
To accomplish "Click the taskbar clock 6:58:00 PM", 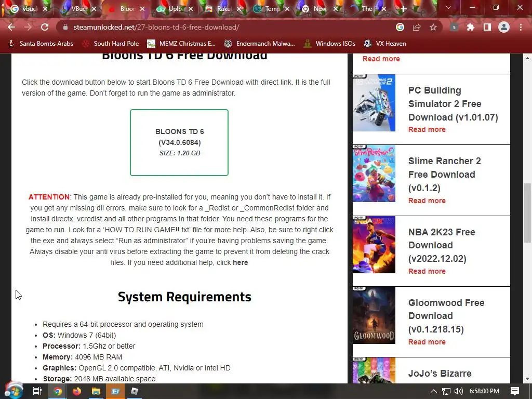I will pos(484,391).
